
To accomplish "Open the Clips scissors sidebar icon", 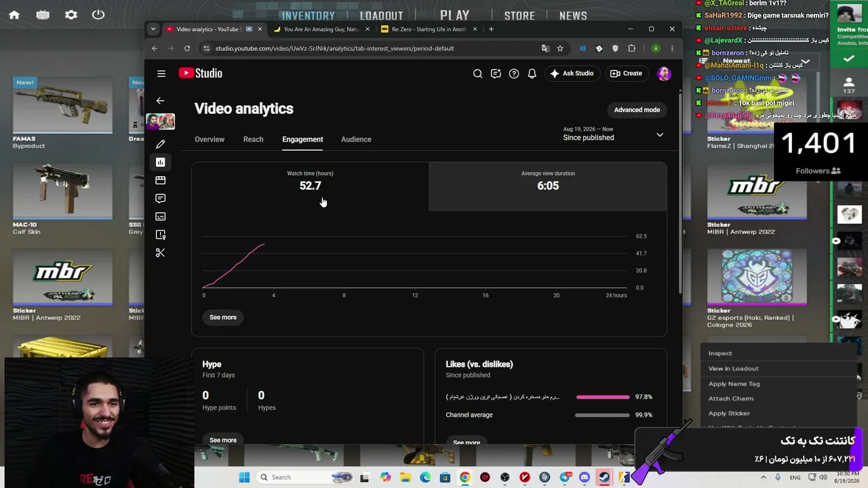I will pos(160,252).
